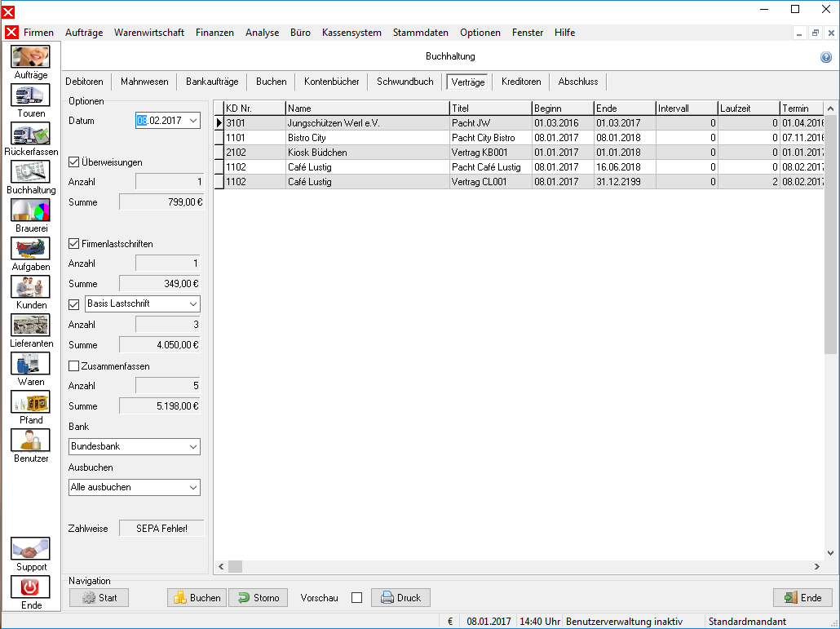840x629 pixels.
Task: Enable the Überweisungen checkbox
Action: 74,162
